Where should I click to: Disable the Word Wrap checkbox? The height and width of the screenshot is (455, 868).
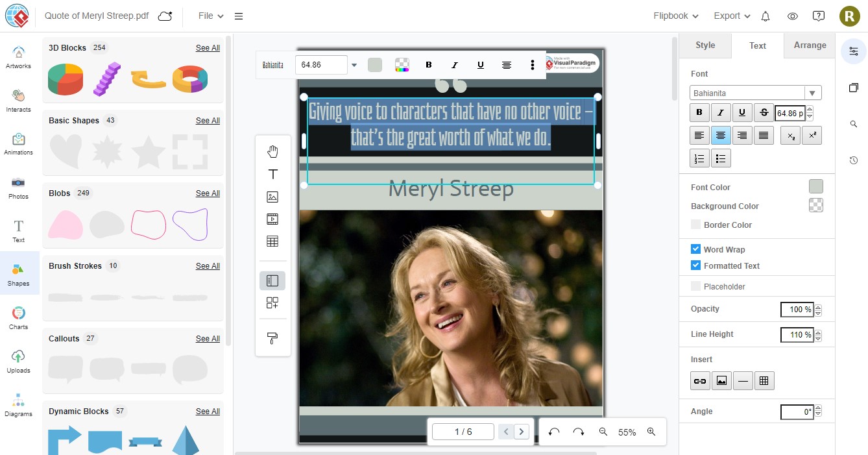[x=695, y=249]
